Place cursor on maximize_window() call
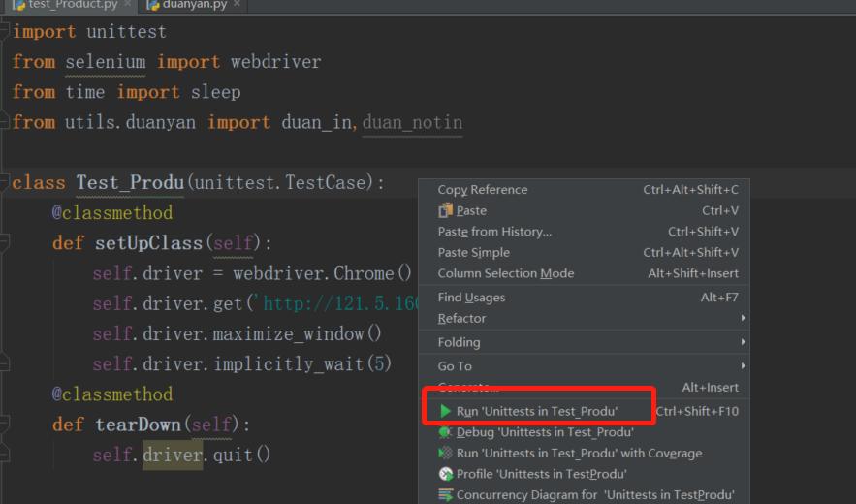Image resolution: width=856 pixels, height=504 pixels. [297, 333]
